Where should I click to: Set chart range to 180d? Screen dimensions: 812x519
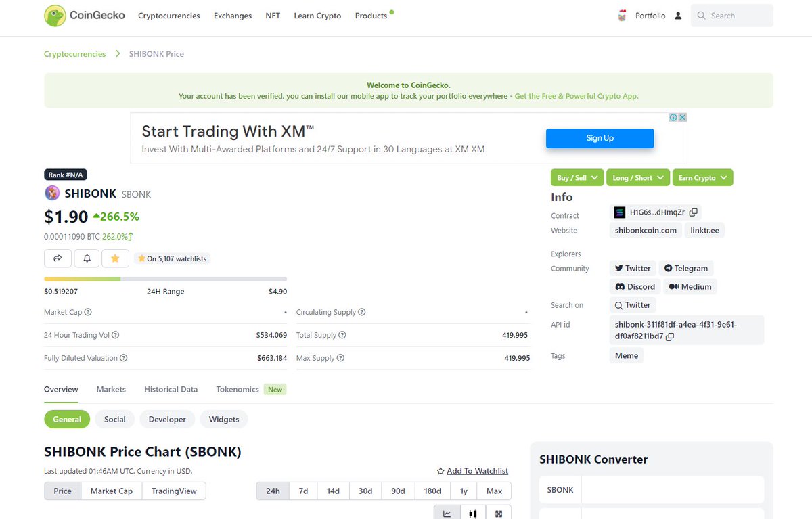click(432, 491)
